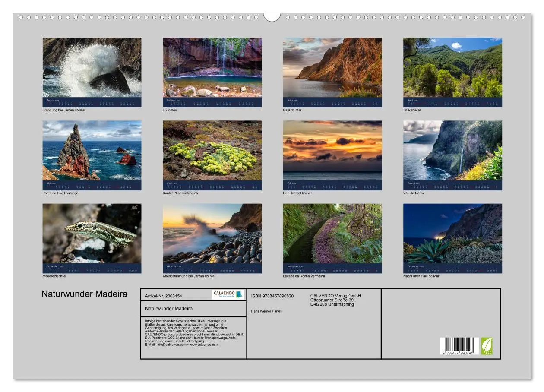Select the Mai Ponta de Sao Lourenço image
This screenshot has height=392, width=544.
coord(91,151)
